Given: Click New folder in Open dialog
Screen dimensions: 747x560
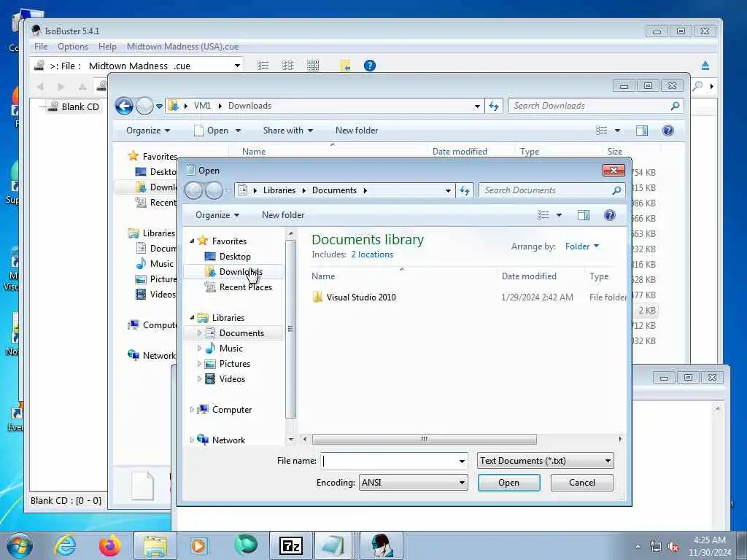Looking at the screenshot, I should point(283,215).
